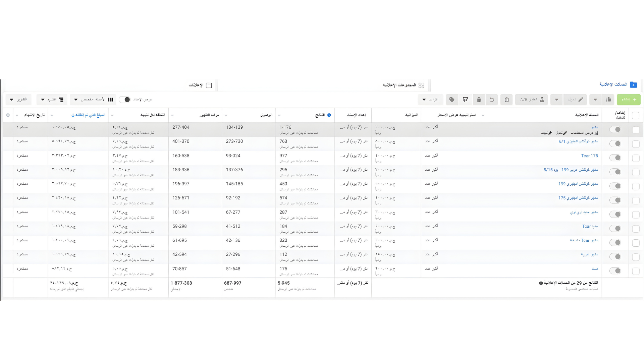Click the tag label icon in toolbar
644x362 pixels.
coord(452,100)
